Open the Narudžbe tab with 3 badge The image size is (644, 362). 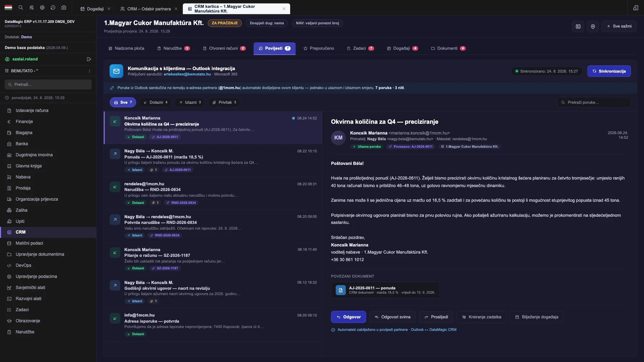pos(174,49)
